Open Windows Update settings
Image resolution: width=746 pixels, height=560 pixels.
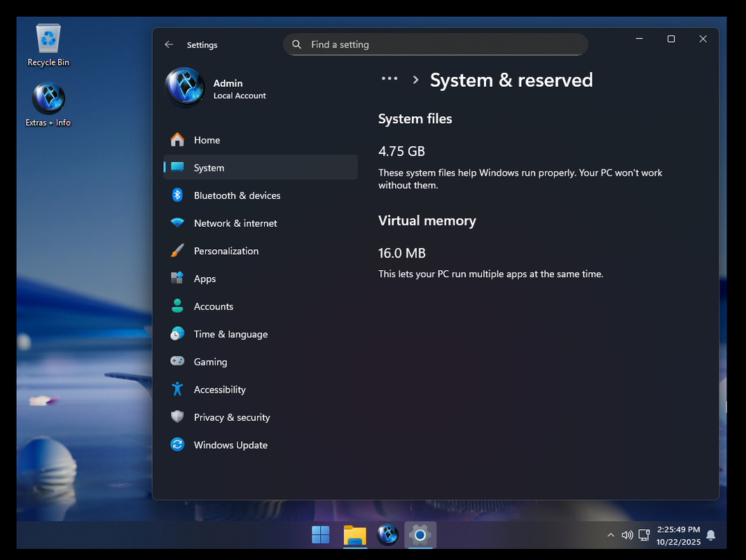[261, 445]
